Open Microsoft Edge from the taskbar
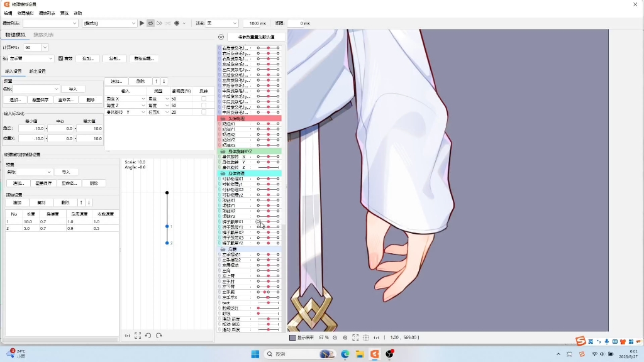This screenshot has width=644, height=362. [x=345, y=354]
